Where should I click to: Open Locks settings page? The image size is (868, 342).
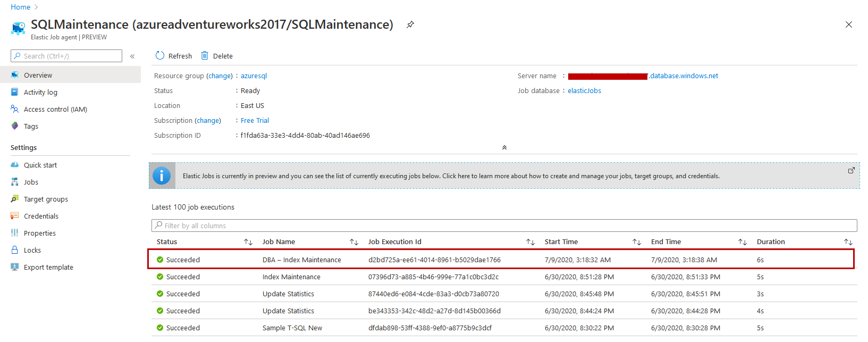coord(32,250)
